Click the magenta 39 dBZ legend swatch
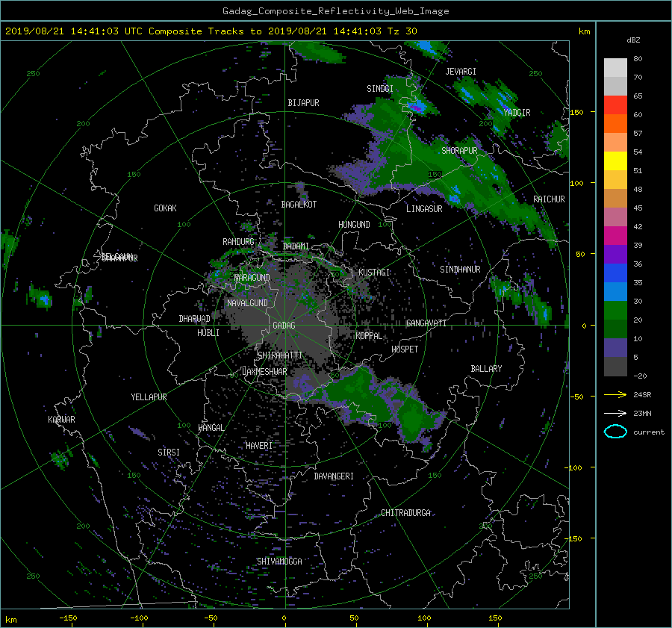The width and height of the screenshot is (672, 628). pos(615,236)
